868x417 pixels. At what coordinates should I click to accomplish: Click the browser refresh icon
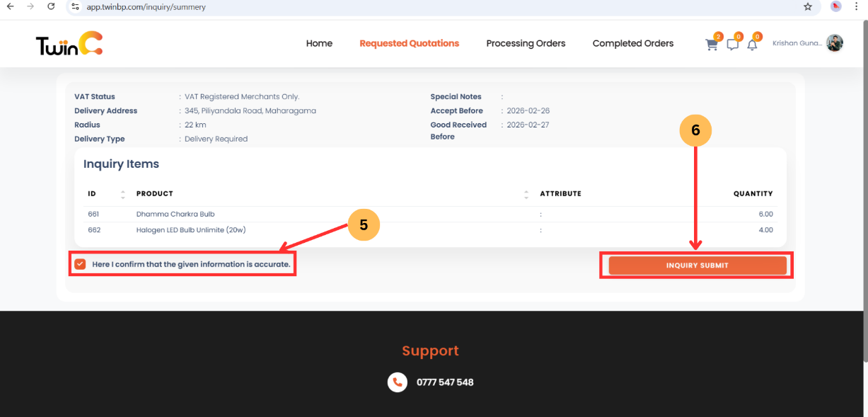[x=50, y=6]
